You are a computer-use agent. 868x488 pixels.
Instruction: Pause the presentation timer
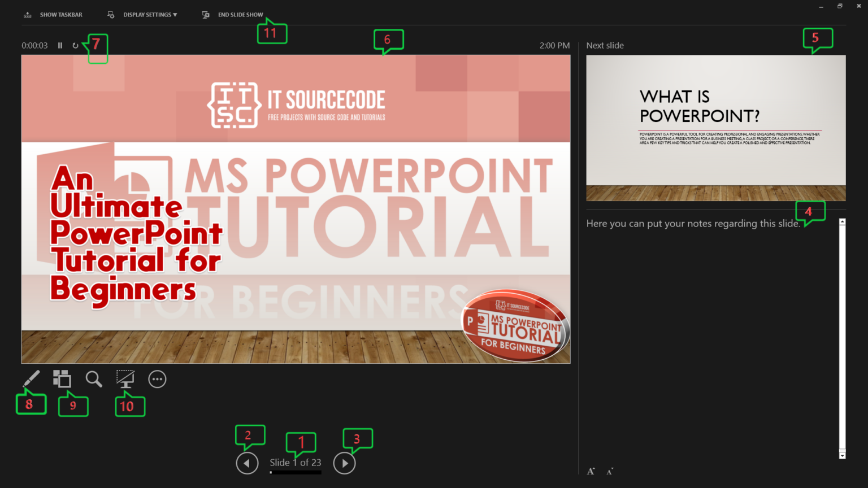60,45
